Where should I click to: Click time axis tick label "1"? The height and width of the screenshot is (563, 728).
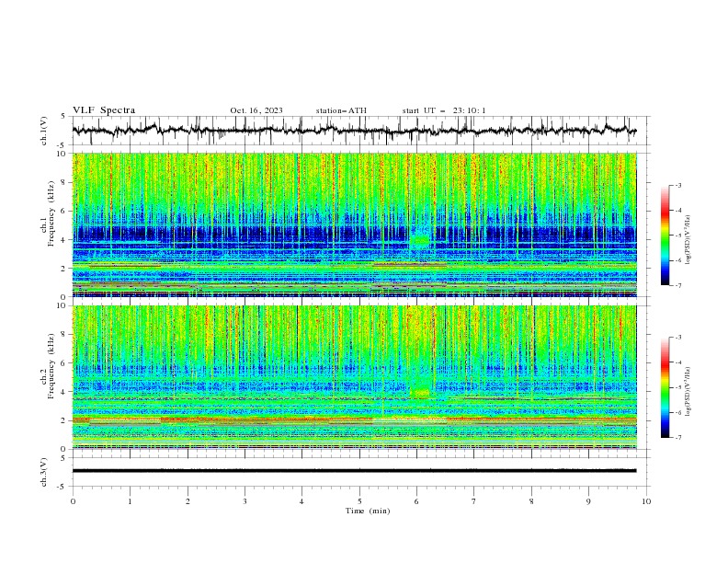tap(130, 501)
